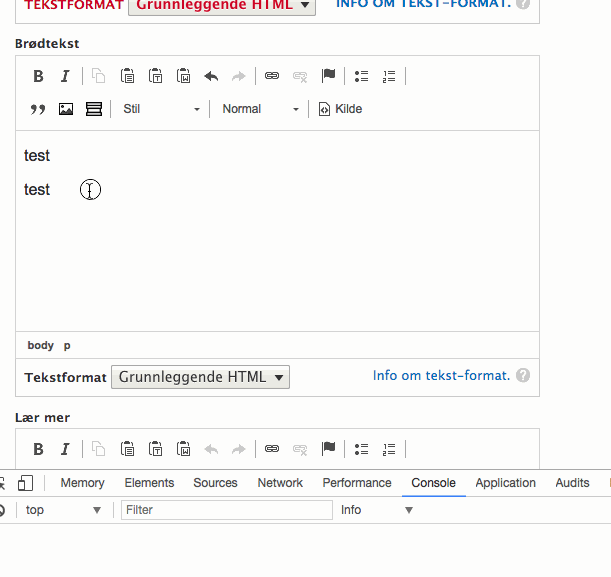
Task: Open the Info om tekst-format link
Action: tap(441, 376)
